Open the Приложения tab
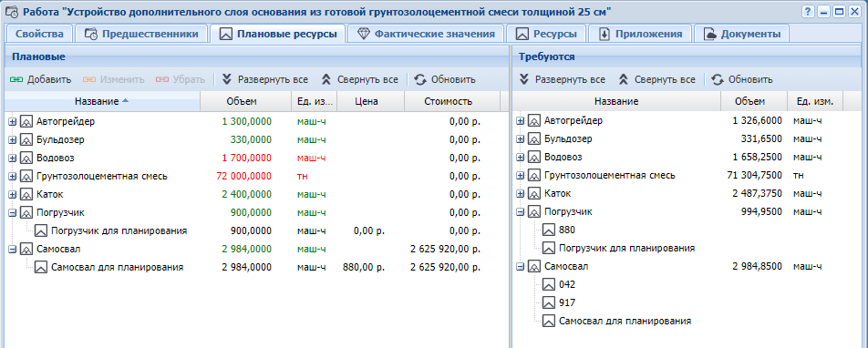The width and height of the screenshot is (868, 348). [640, 34]
